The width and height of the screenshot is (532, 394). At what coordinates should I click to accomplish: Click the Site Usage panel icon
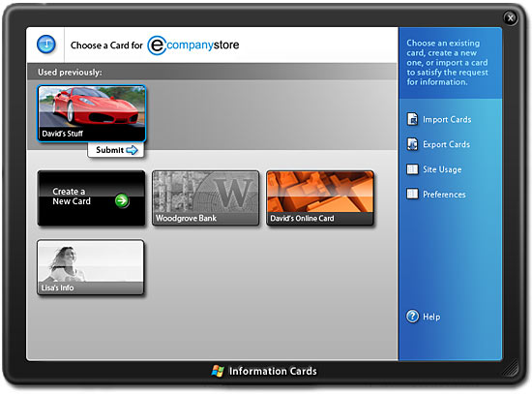click(x=412, y=169)
